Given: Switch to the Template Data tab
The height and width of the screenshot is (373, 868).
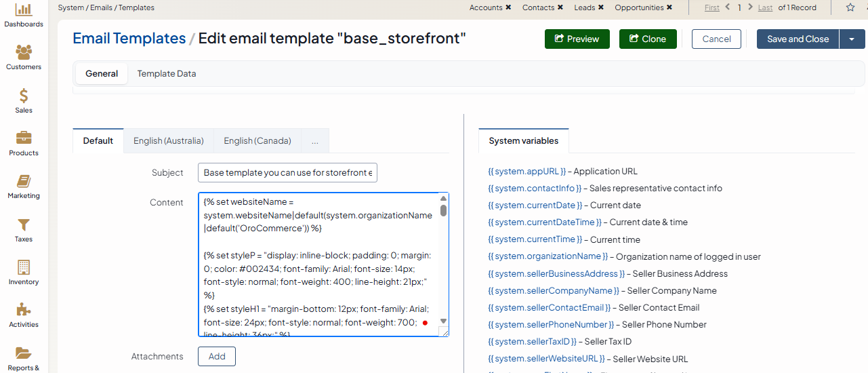Looking at the screenshot, I should click(167, 73).
